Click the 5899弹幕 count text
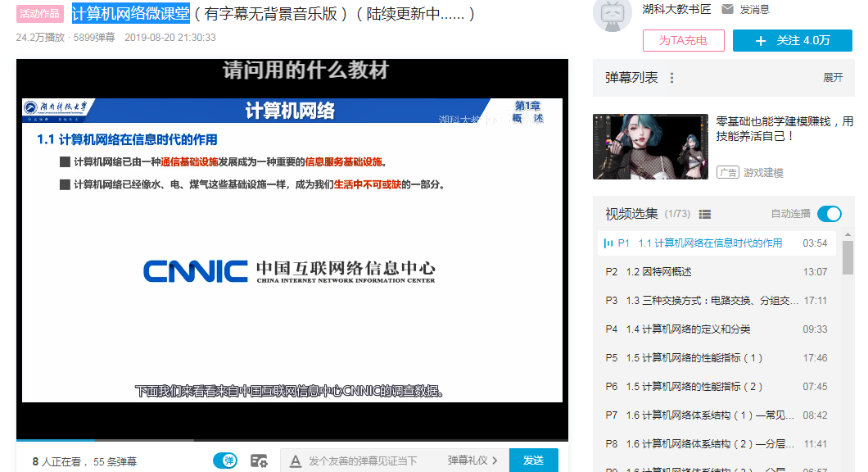The image size is (868, 472). [94, 38]
